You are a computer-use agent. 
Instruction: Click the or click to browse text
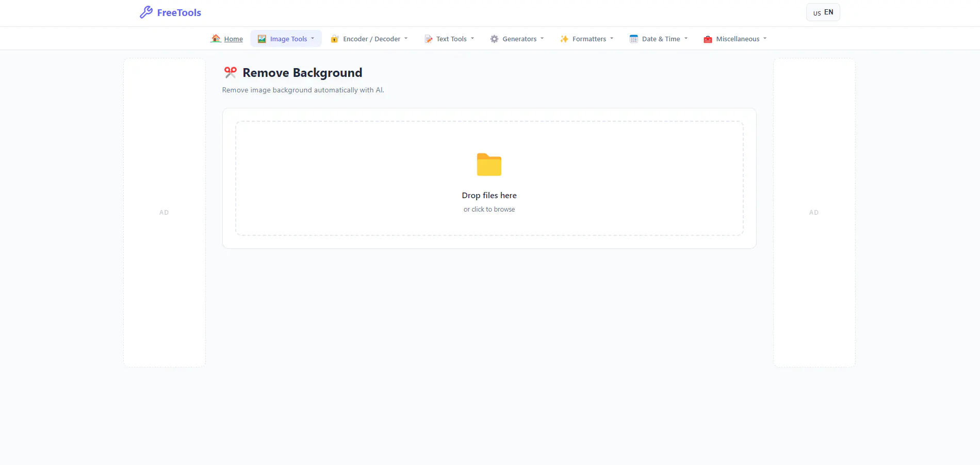point(489,210)
